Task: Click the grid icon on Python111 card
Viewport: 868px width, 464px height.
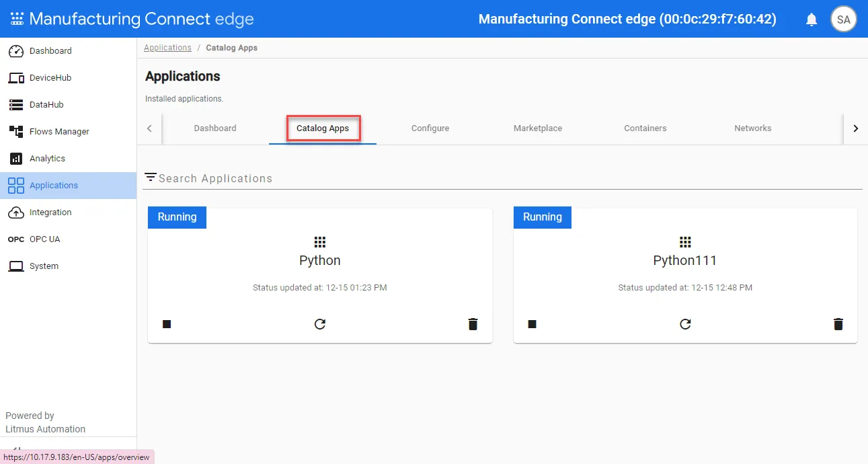Action: [685, 242]
